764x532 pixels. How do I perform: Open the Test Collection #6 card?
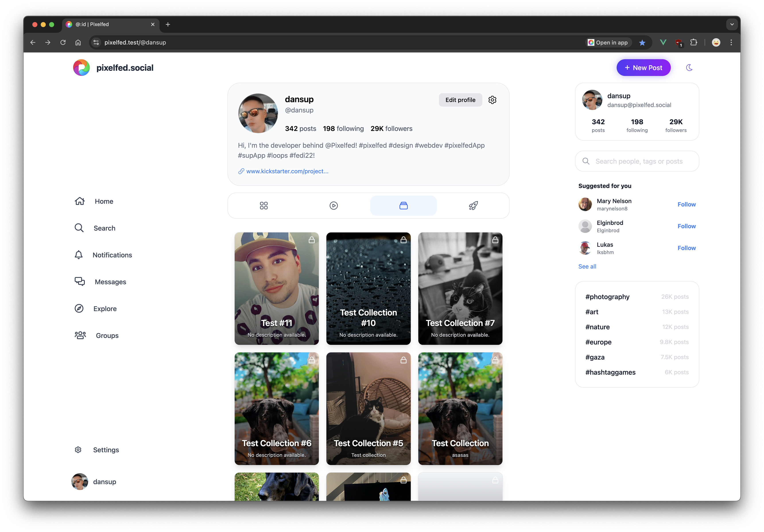coord(277,409)
